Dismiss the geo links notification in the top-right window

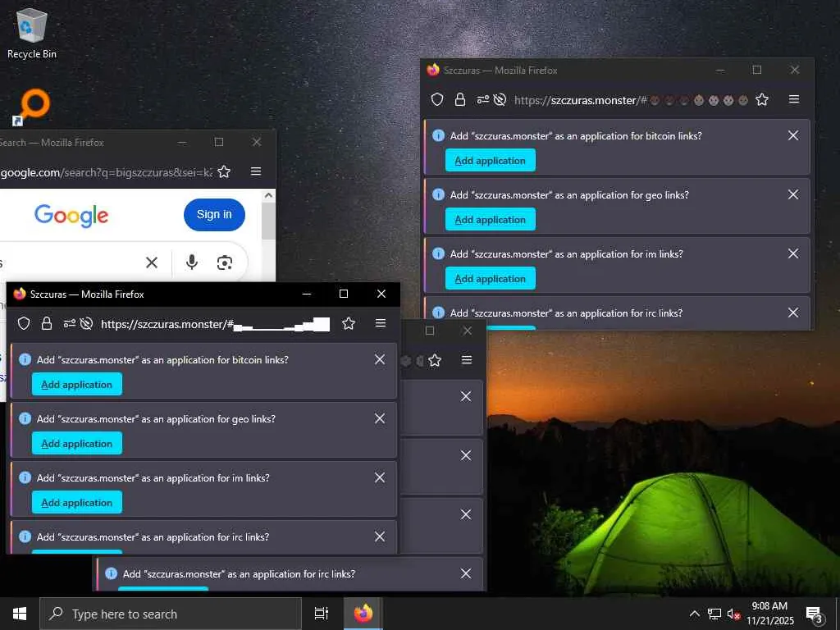click(x=793, y=194)
